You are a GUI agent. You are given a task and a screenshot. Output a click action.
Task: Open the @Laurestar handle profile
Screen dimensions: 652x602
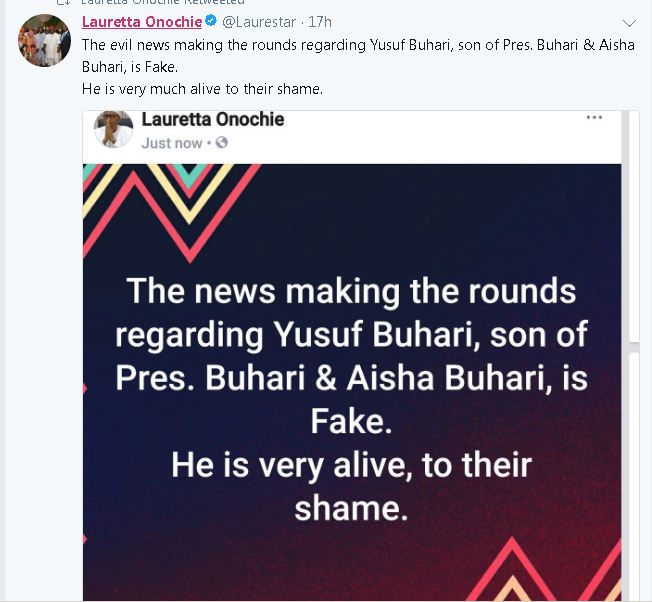tap(259, 22)
